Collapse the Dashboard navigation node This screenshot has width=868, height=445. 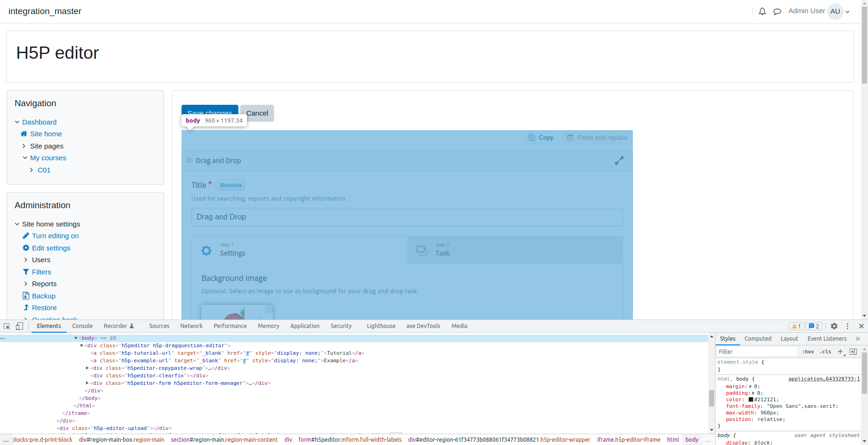(x=17, y=122)
